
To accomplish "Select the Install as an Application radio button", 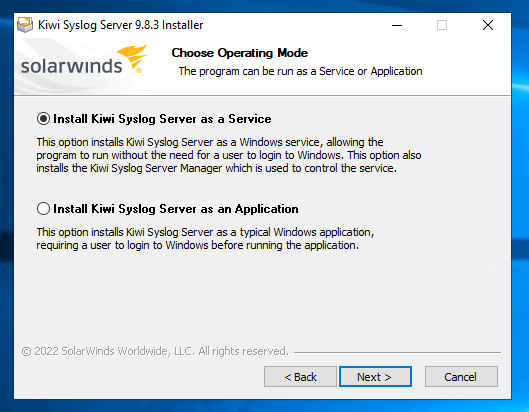I will click(44, 209).
